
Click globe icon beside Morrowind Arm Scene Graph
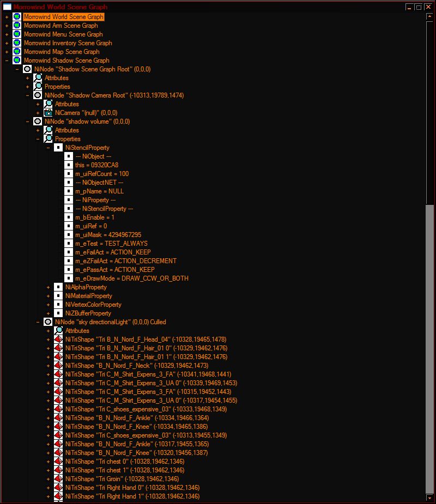17,26
